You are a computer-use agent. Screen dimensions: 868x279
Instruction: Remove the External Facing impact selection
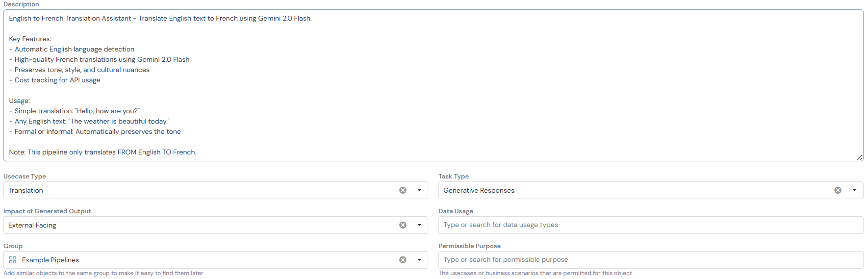(403, 225)
